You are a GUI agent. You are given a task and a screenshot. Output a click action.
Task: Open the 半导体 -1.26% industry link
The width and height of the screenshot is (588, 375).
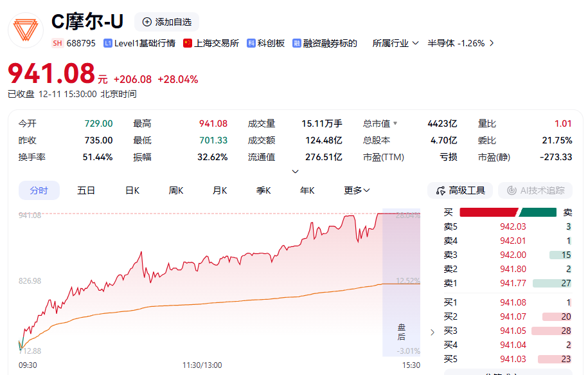click(x=461, y=43)
